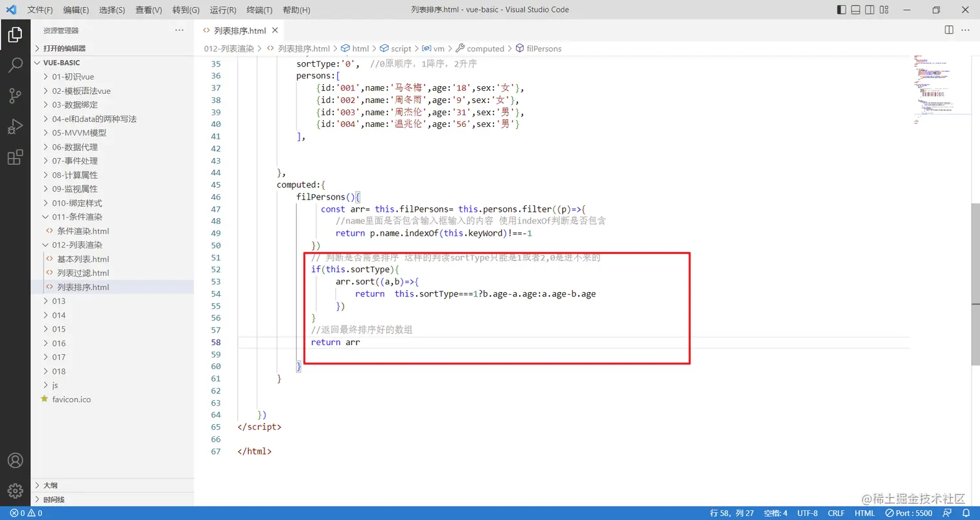The image size is (980, 520).
Task: Click 012-列表渲染 in the breadcrumb
Action: [229, 49]
